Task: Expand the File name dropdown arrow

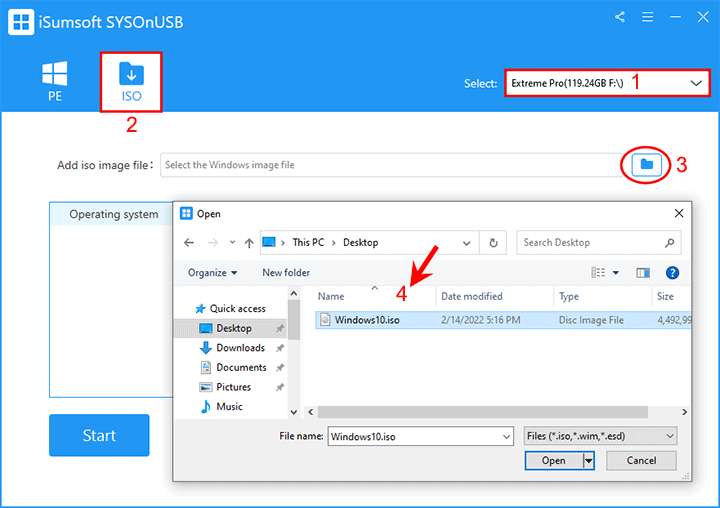Action: coord(506,437)
